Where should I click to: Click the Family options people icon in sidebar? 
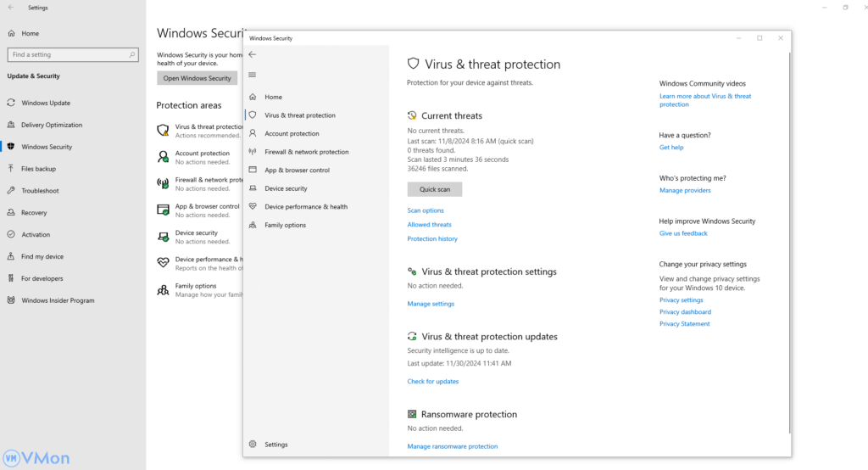(x=253, y=225)
